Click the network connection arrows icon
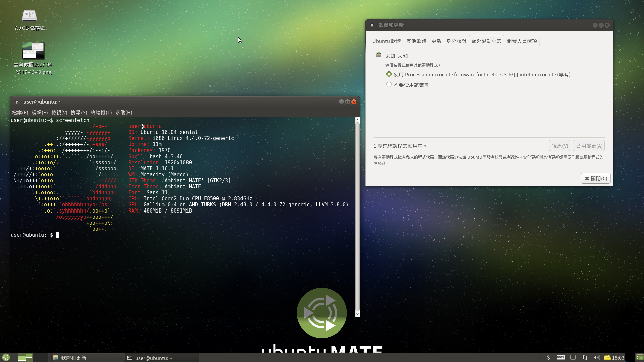 pos(585,358)
